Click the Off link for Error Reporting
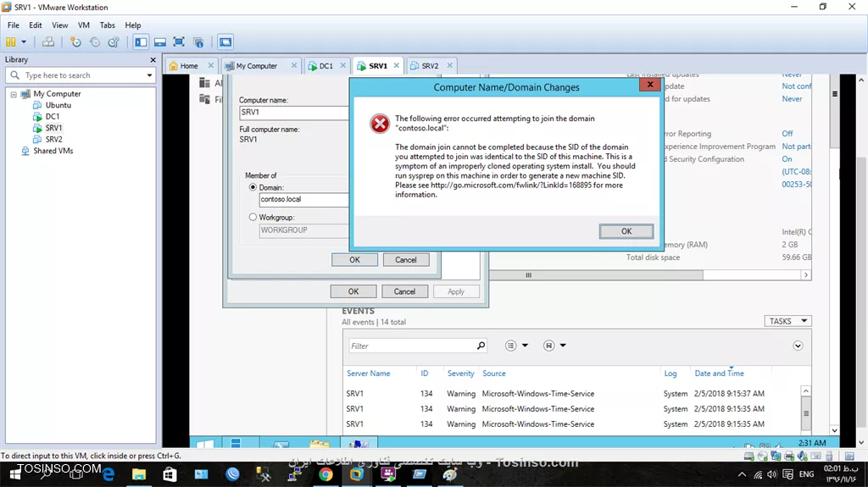The width and height of the screenshot is (868, 487). tap(787, 134)
